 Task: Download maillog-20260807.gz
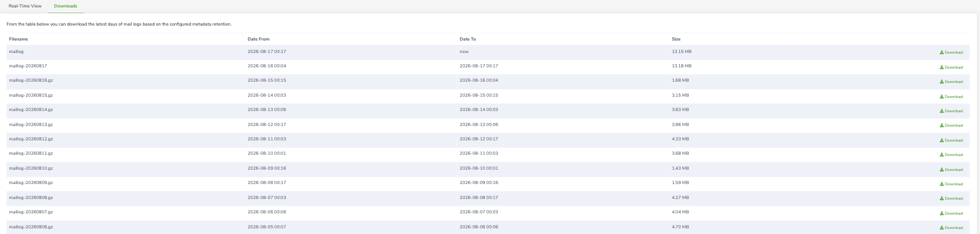click(x=951, y=213)
